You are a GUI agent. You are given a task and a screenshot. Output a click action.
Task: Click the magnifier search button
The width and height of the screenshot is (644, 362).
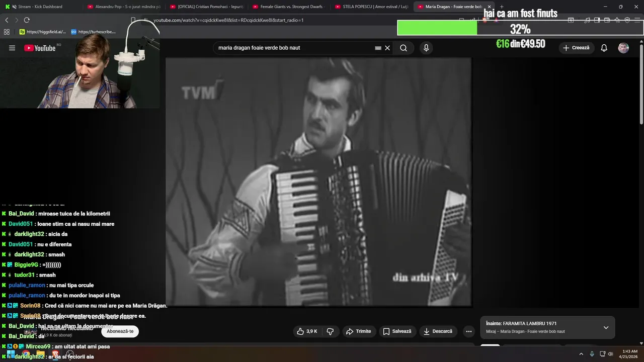tap(404, 48)
